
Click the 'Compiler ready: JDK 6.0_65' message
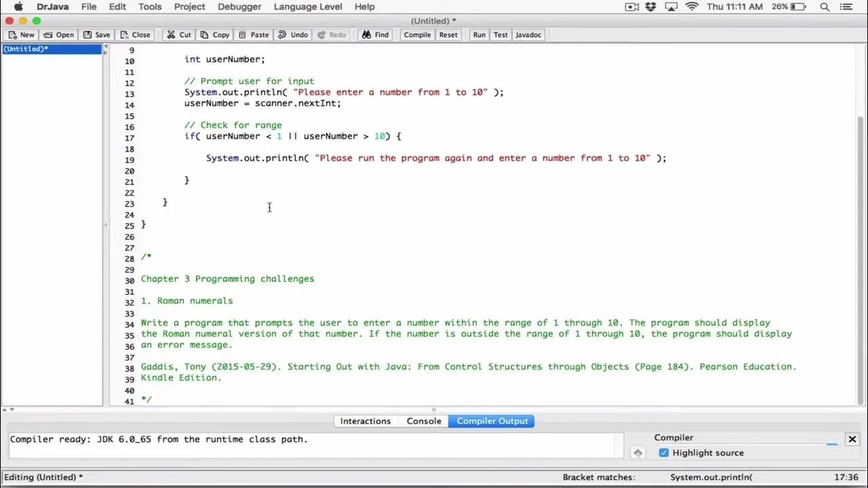159,439
